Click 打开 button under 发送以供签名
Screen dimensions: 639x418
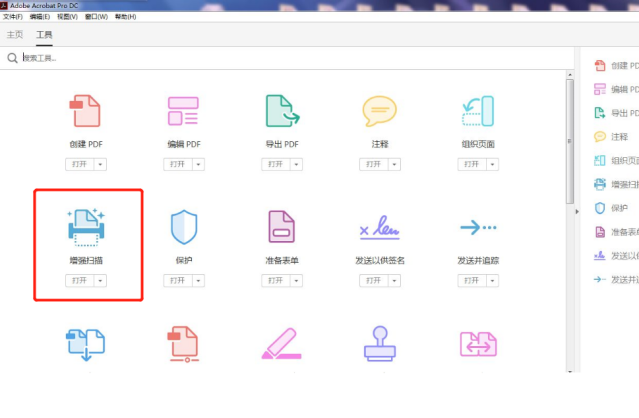point(374,281)
